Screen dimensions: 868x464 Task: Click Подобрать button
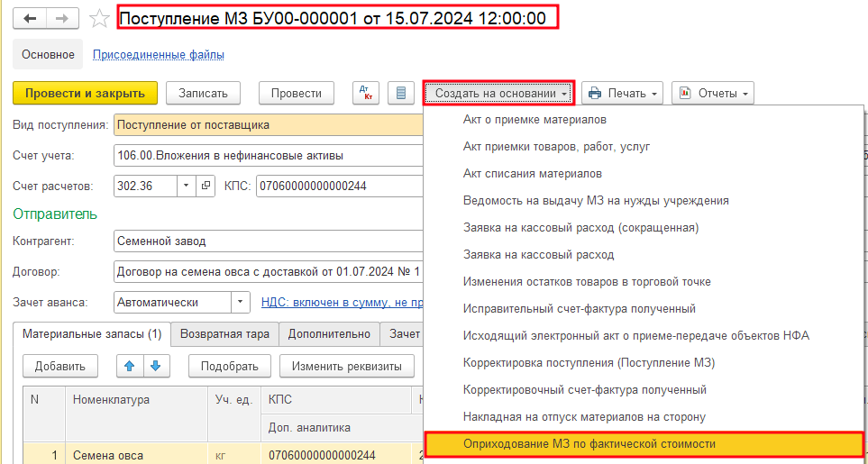(229, 366)
